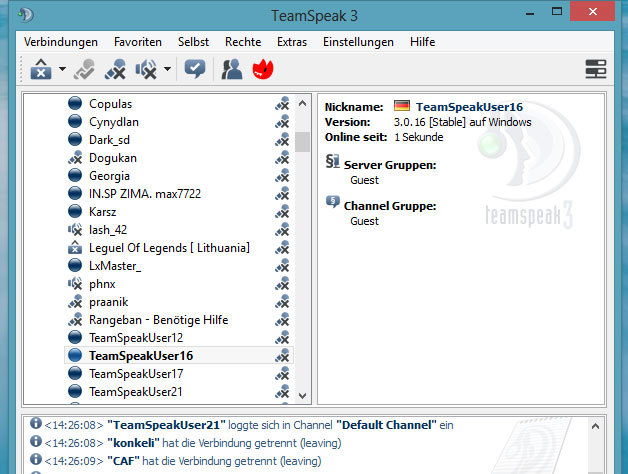Select user Copulas in the list
The height and width of the screenshot is (474, 628).
111,104
